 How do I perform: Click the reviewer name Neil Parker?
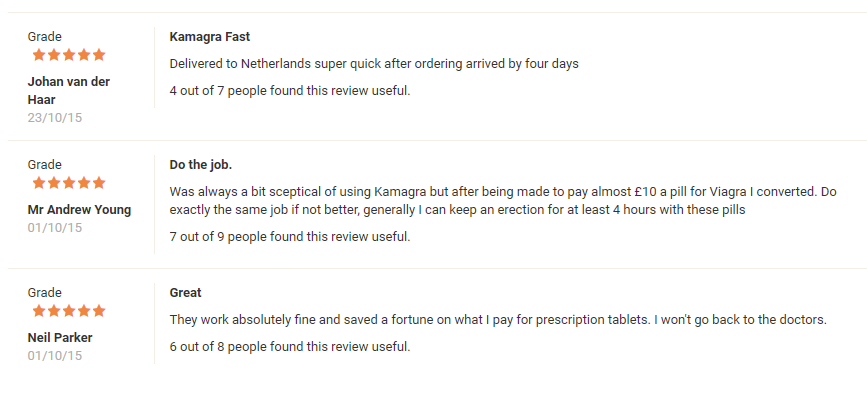60,338
